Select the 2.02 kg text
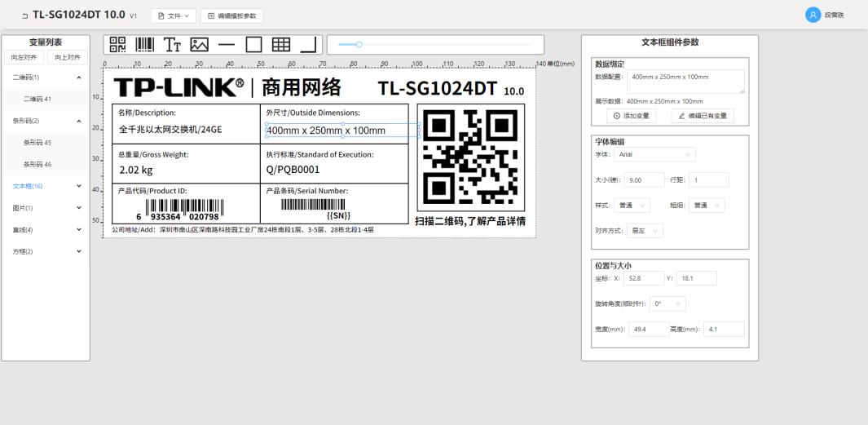The height and width of the screenshot is (425, 868). (x=136, y=170)
